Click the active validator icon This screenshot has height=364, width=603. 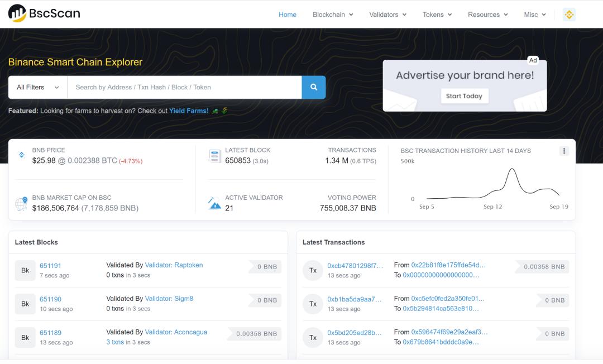pyautogui.click(x=214, y=203)
